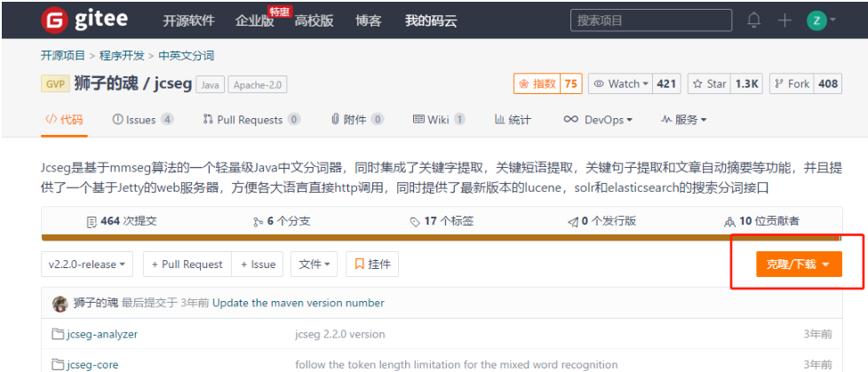The height and width of the screenshot is (372, 868).
Task: Open the 文件 dropdown
Action: click(x=315, y=264)
